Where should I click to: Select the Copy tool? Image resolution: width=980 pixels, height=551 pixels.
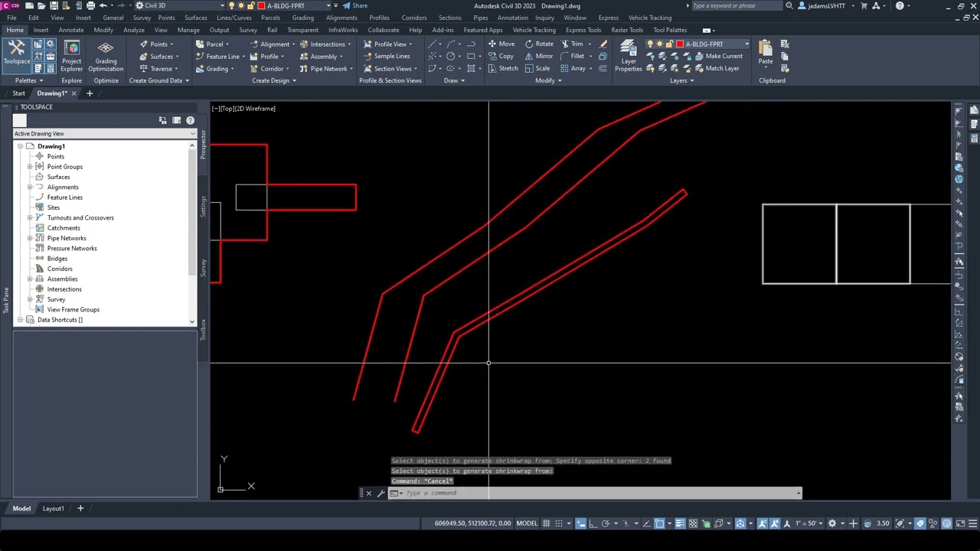pos(501,56)
